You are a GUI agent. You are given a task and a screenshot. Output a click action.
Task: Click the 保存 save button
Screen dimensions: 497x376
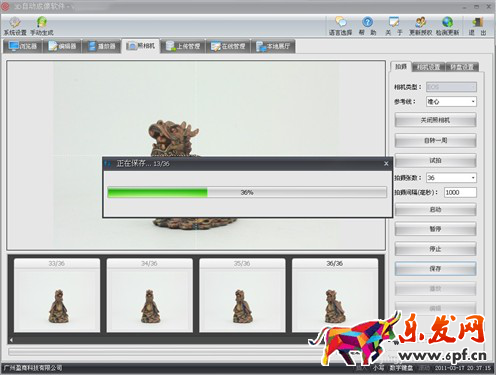(435, 269)
